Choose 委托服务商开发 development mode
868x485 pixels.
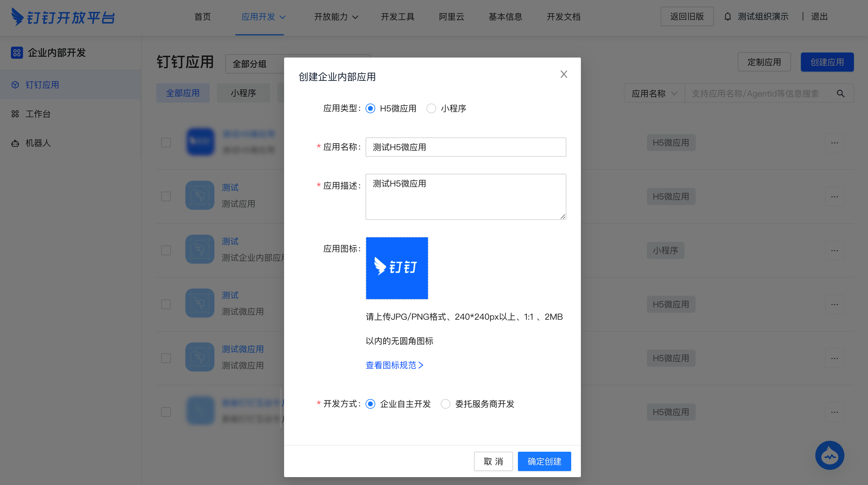click(446, 404)
